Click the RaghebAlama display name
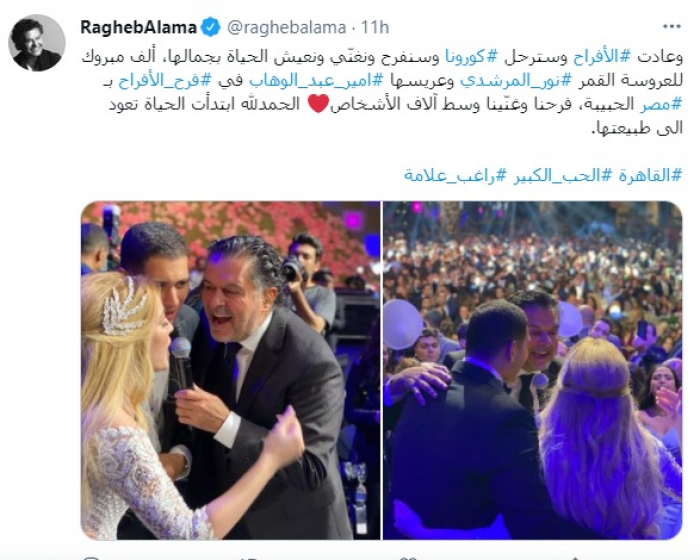 pos(138,28)
